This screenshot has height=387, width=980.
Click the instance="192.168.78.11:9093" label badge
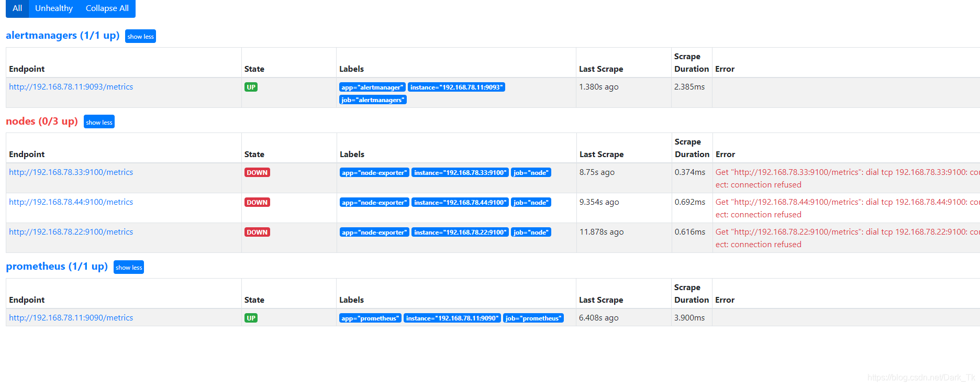(456, 87)
